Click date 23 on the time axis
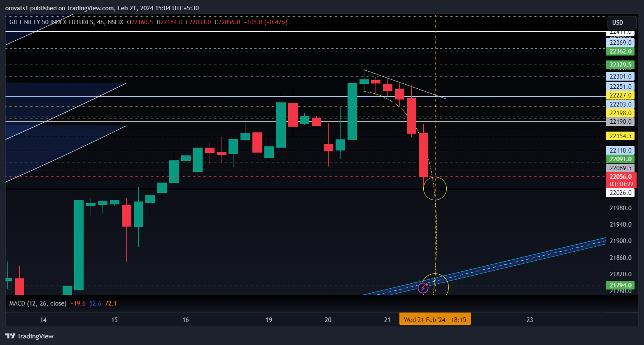Viewport: 644px width, 345px height. coord(530,320)
